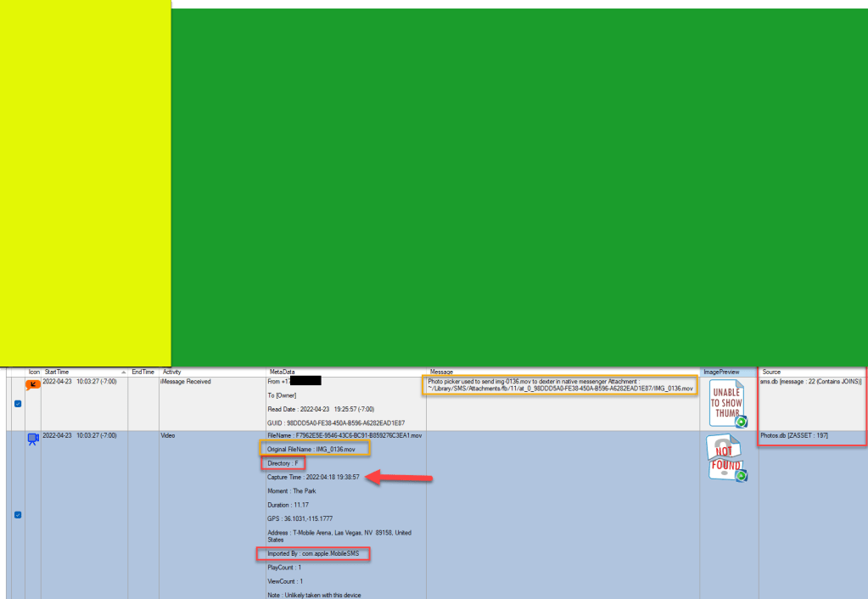Select the sms.db message 22 source cell
The image size is (868, 599).
[810, 382]
